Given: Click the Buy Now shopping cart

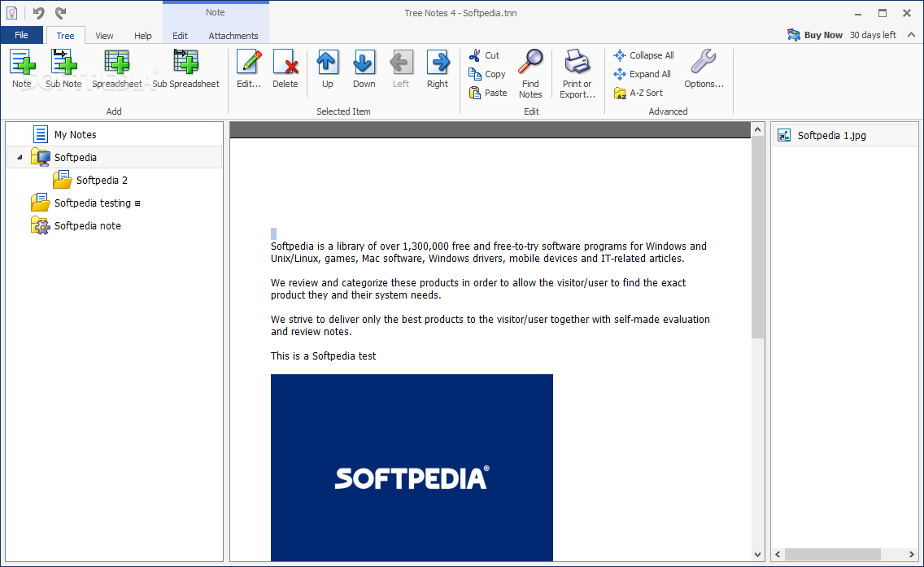Looking at the screenshot, I should [x=793, y=35].
